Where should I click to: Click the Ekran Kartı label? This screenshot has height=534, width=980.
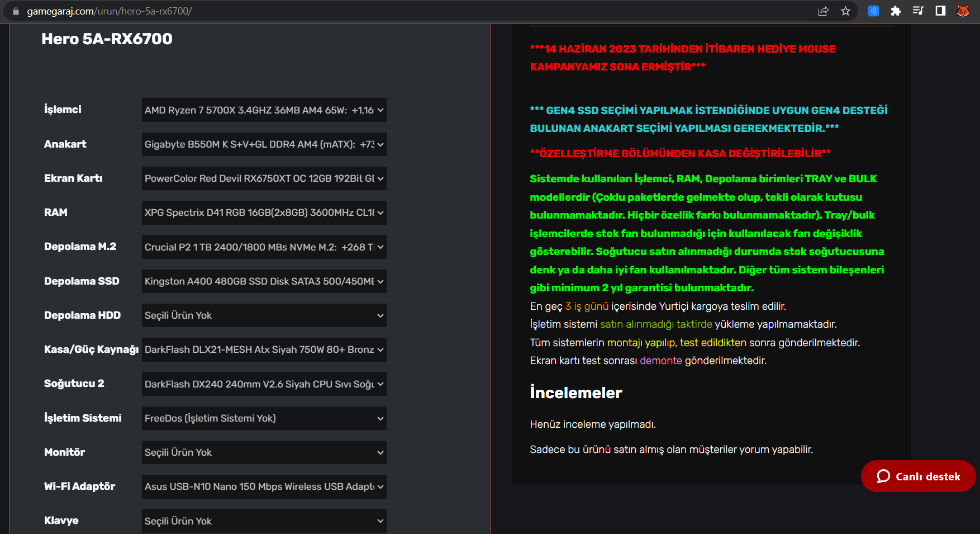coord(73,178)
